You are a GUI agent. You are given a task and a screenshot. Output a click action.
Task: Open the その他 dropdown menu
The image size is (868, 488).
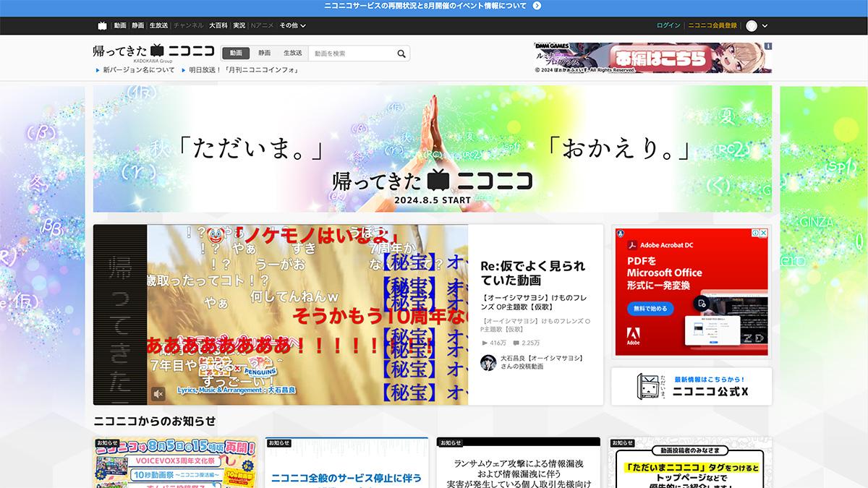(x=289, y=26)
